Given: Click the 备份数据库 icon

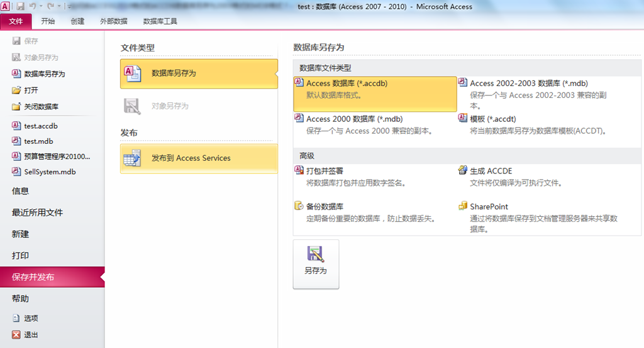Looking at the screenshot, I should pos(299,205).
